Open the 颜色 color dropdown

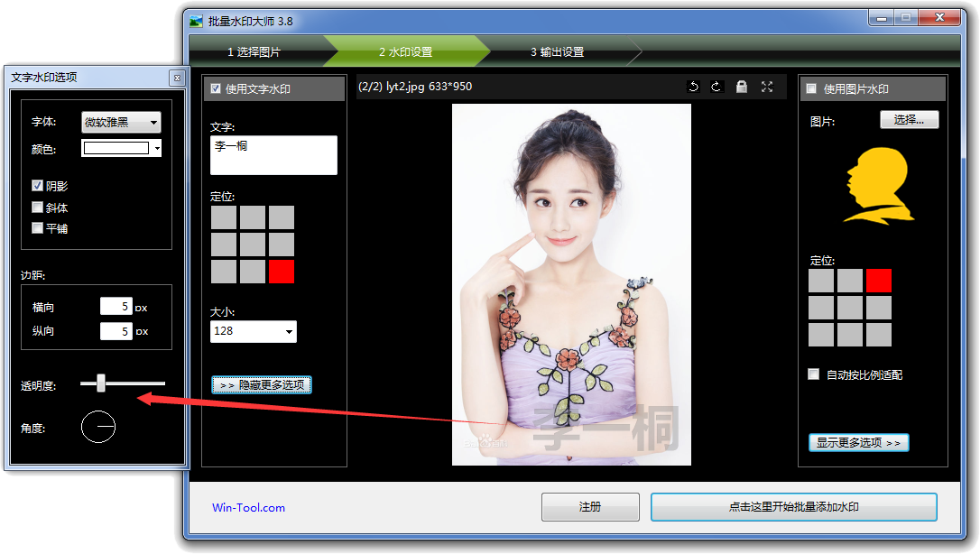[122, 148]
